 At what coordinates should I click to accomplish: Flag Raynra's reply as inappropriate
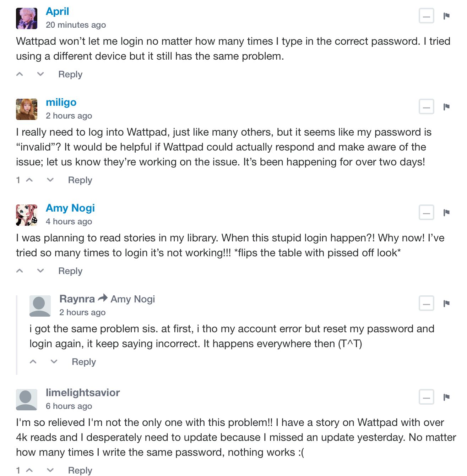(x=446, y=303)
